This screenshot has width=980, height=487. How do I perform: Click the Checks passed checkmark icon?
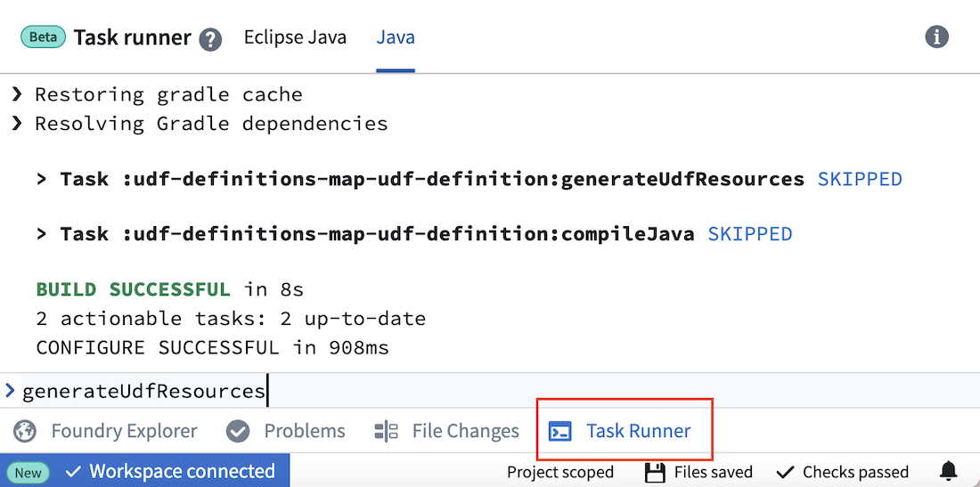click(785, 471)
